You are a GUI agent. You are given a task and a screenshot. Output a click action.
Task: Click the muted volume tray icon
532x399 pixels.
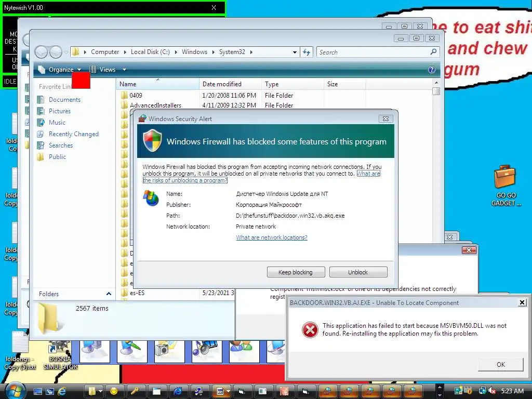[x=492, y=391]
